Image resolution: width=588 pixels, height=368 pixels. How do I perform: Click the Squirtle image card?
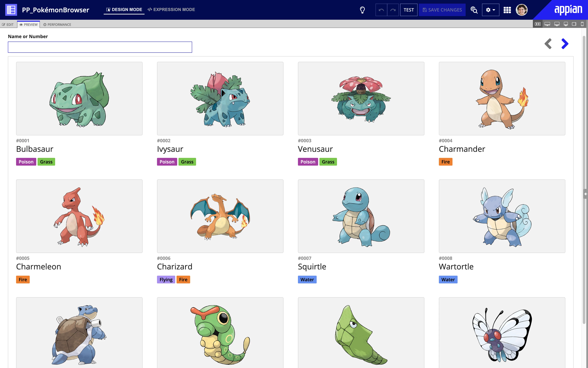click(x=361, y=216)
